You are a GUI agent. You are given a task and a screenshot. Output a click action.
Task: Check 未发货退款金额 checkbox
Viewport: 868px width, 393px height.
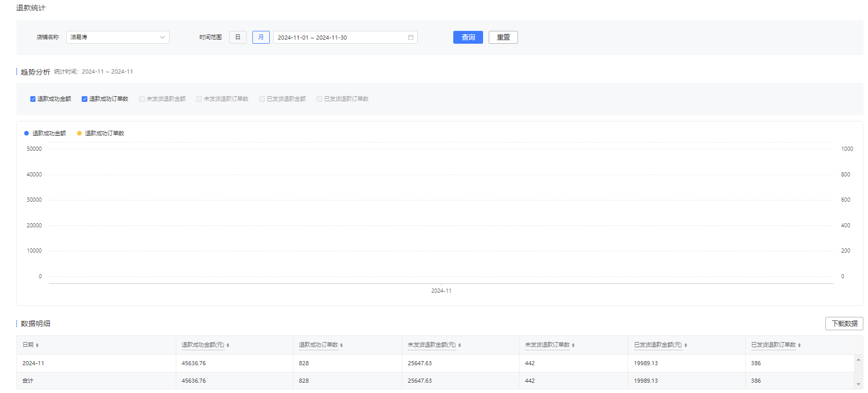point(142,99)
